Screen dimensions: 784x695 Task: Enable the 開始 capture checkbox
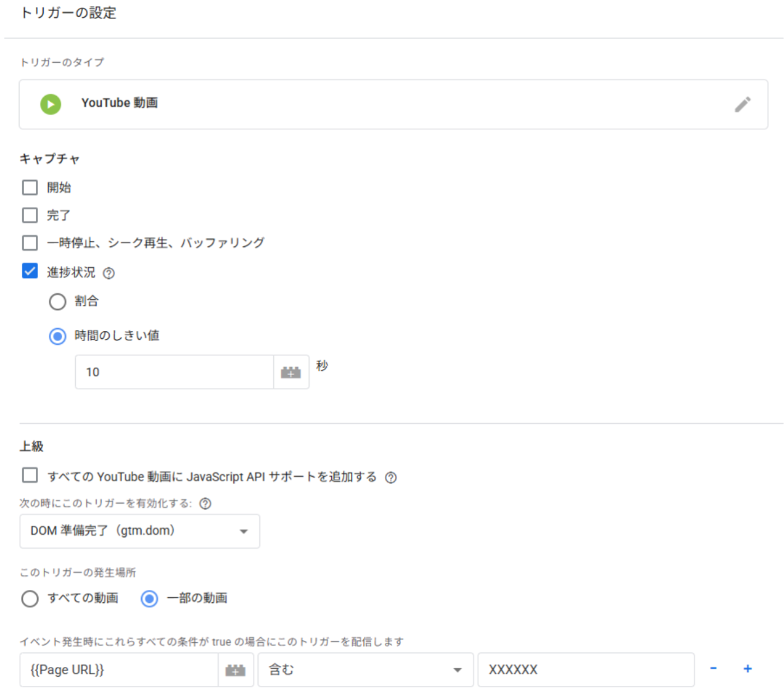tap(30, 187)
